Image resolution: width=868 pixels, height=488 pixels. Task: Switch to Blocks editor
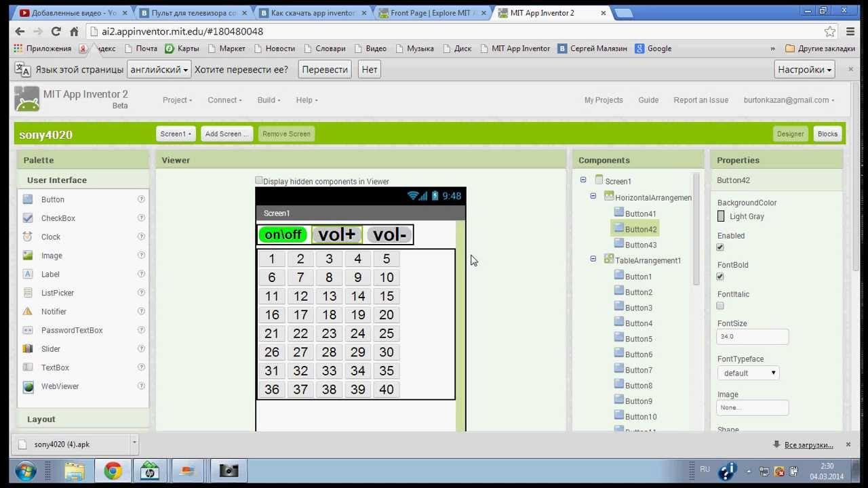pos(827,134)
